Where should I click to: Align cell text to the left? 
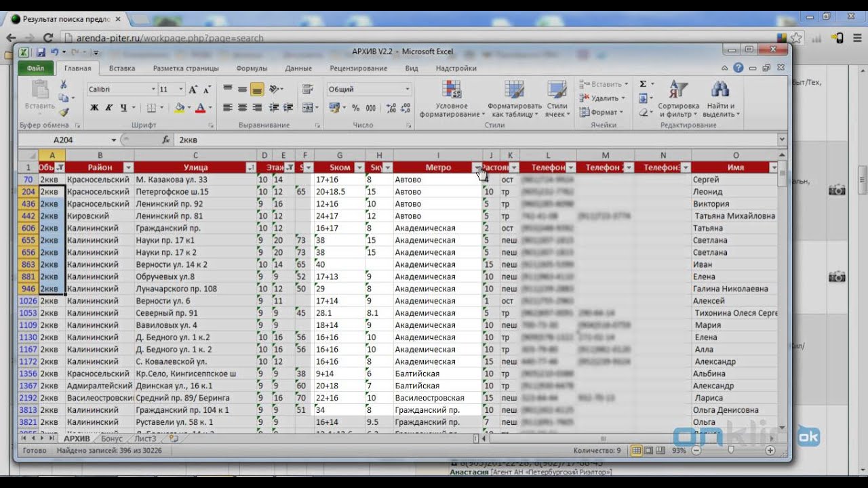(x=227, y=108)
